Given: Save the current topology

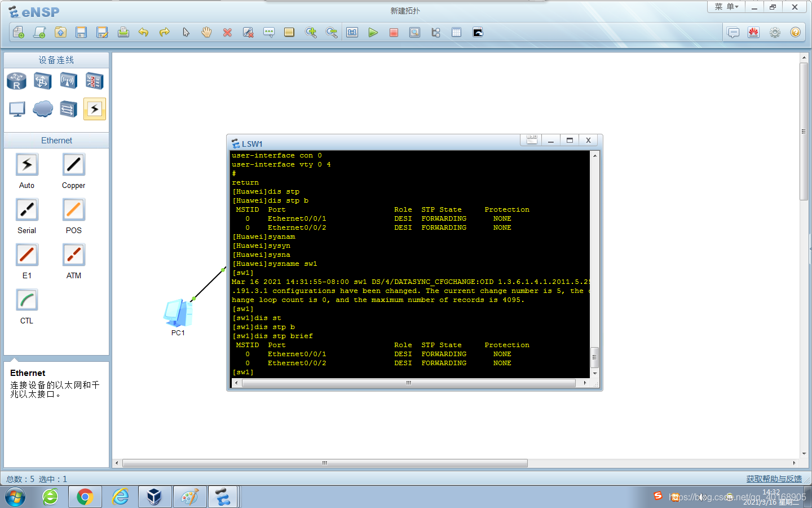Looking at the screenshot, I should pyautogui.click(x=81, y=32).
